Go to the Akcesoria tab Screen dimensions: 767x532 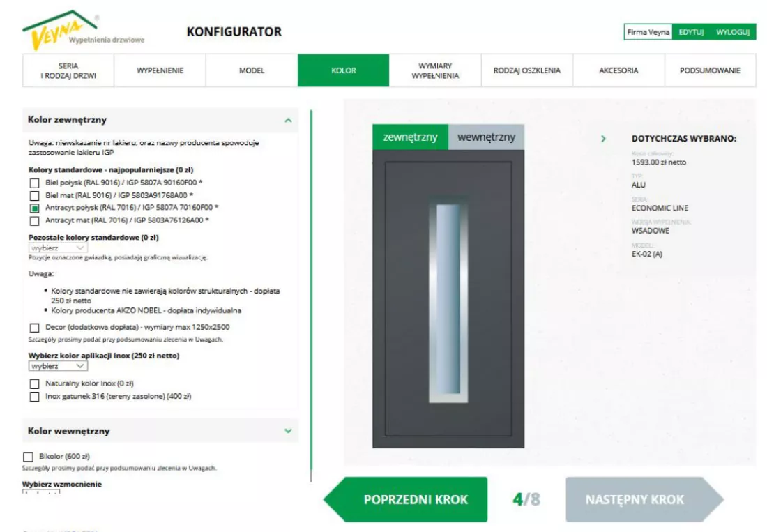coord(618,70)
